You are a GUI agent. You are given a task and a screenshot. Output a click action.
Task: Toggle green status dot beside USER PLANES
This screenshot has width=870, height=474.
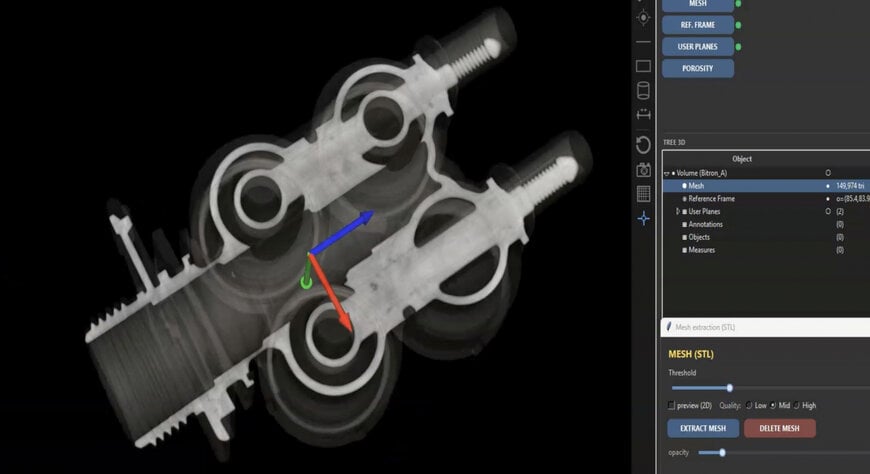[x=739, y=47]
